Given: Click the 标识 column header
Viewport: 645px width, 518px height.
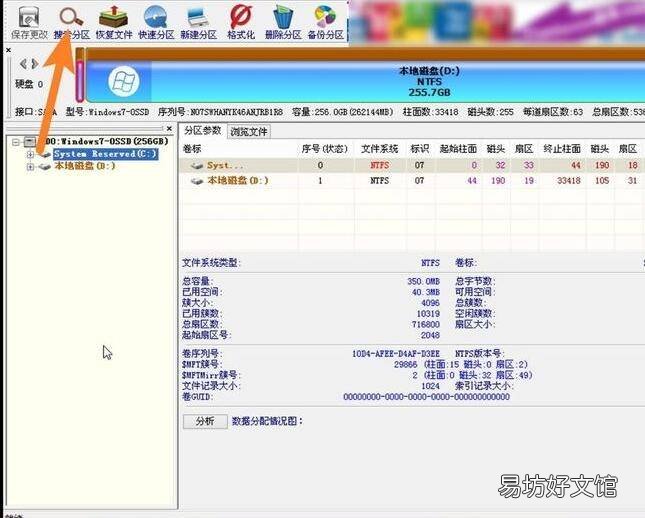Looking at the screenshot, I should 420,149.
